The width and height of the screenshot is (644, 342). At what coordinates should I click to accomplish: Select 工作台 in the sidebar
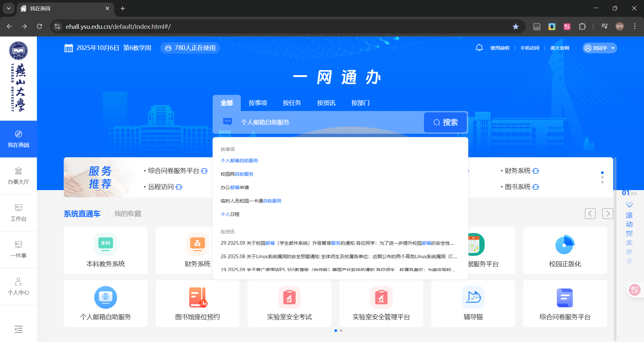click(x=18, y=213)
